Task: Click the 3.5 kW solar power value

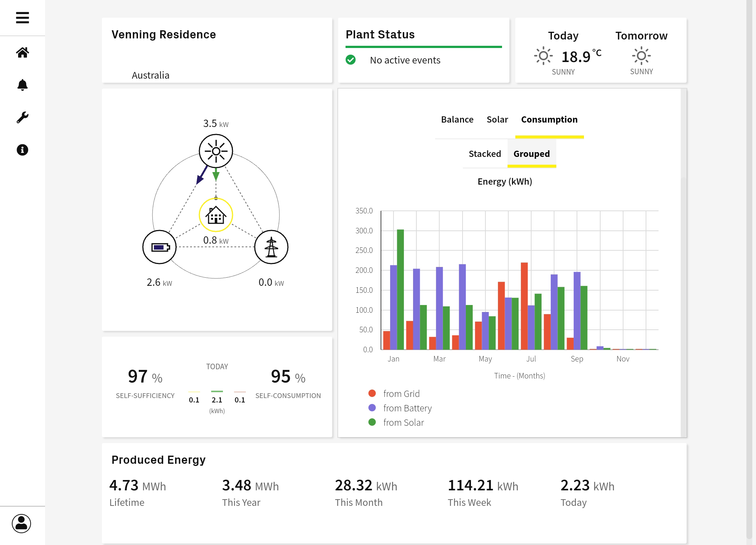Action: (216, 123)
